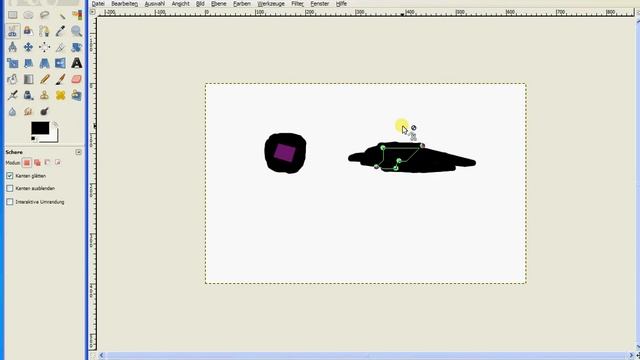Select the Clone stamp tool
The image size is (640, 360).
[44, 95]
